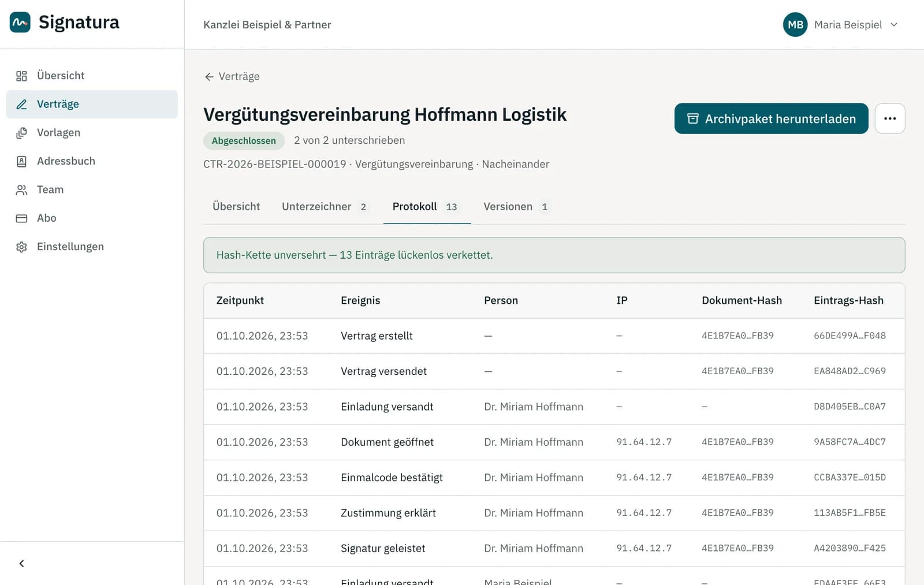Click entry hash CCBA337E…015D
Screen dimensions: 924x585
[x=850, y=477]
